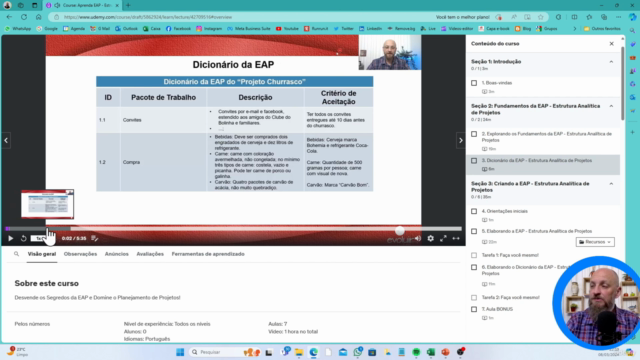Open browser home page
The height and width of the screenshot is (360, 640).
[38, 17]
